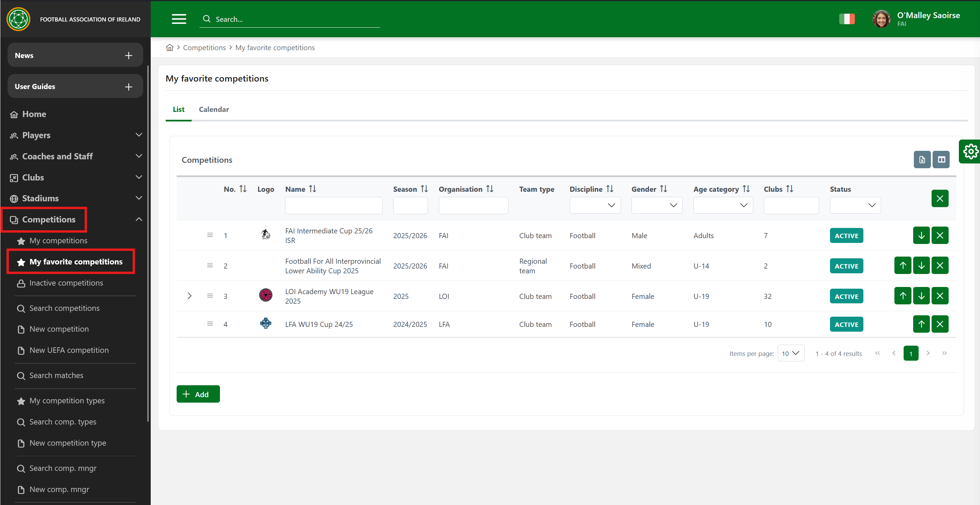Click the Name filter input field
The height and width of the screenshot is (505, 980).
point(333,205)
